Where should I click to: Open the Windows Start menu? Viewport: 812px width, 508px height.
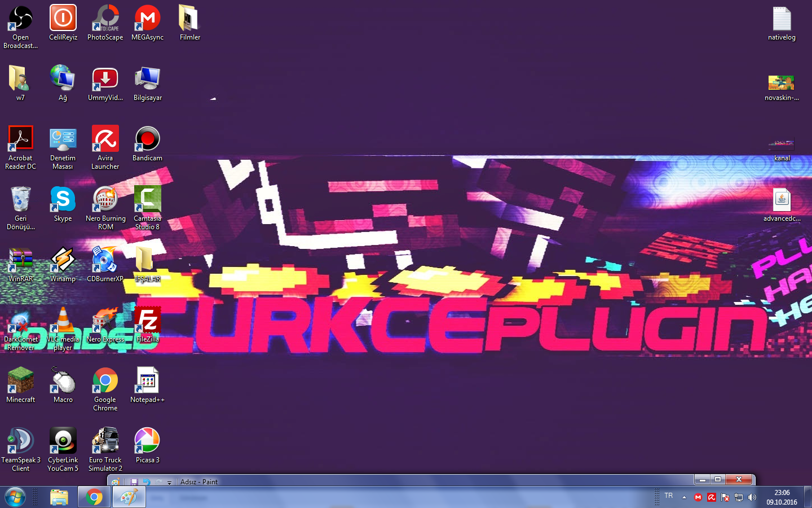pyautogui.click(x=15, y=497)
